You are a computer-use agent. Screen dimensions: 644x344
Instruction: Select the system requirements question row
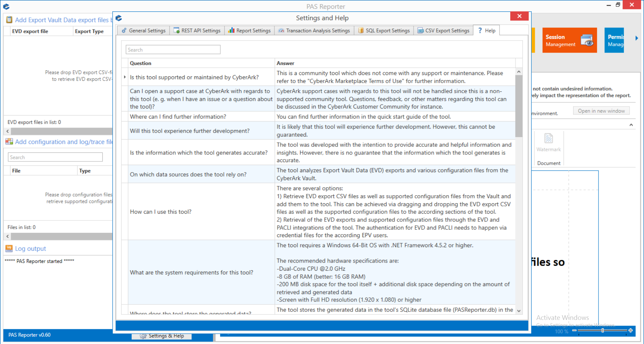pyautogui.click(x=318, y=272)
